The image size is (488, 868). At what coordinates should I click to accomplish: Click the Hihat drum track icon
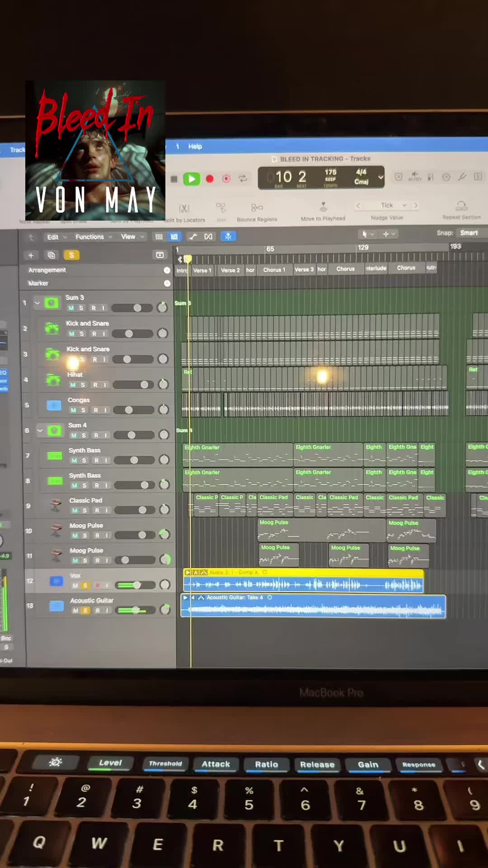[53, 379]
